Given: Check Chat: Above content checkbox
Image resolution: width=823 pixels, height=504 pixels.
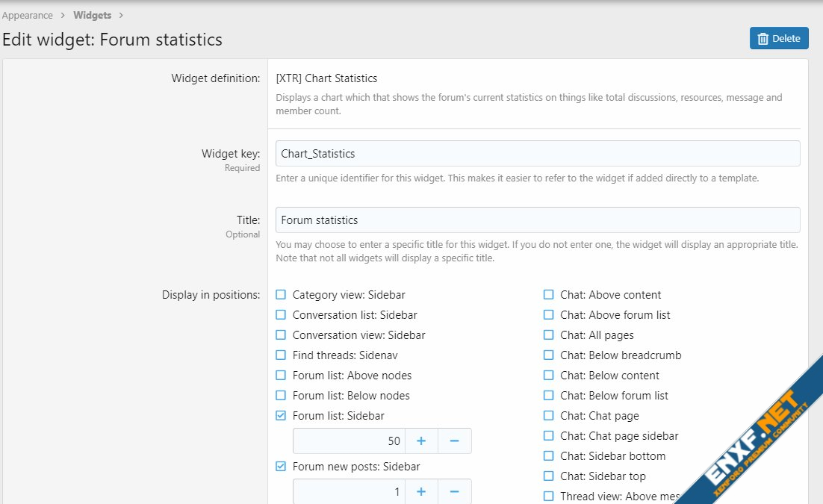Looking at the screenshot, I should tap(549, 295).
